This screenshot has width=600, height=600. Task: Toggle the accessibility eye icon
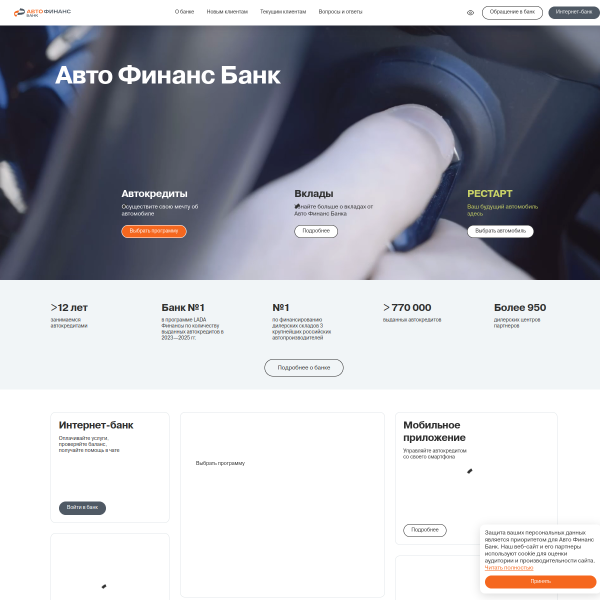(470, 13)
